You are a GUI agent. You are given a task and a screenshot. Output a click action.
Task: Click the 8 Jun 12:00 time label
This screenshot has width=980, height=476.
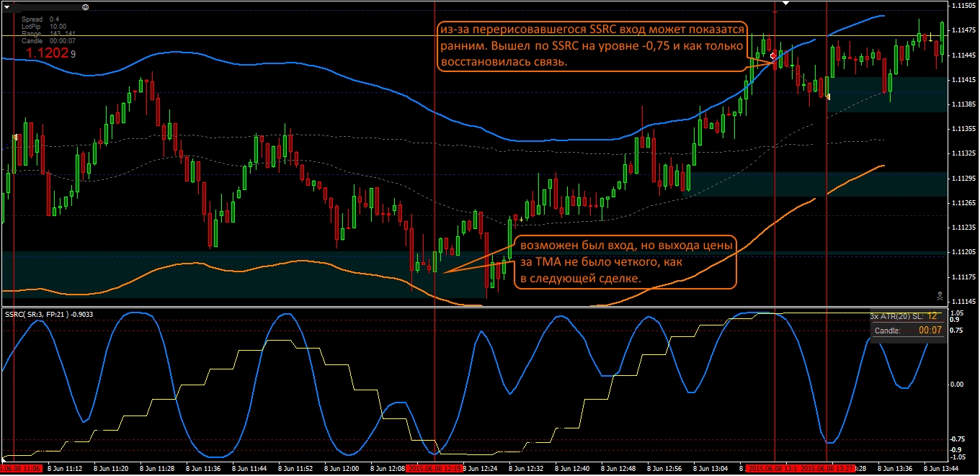[342, 469]
